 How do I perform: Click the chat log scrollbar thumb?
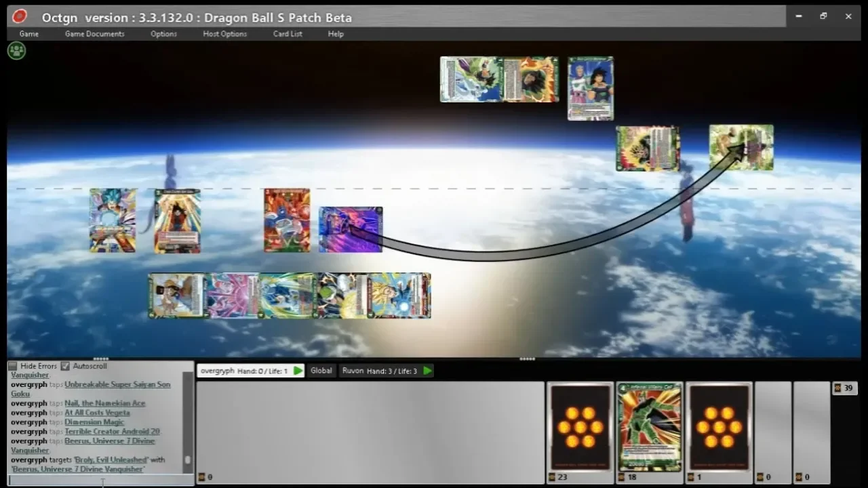click(188, 460)
